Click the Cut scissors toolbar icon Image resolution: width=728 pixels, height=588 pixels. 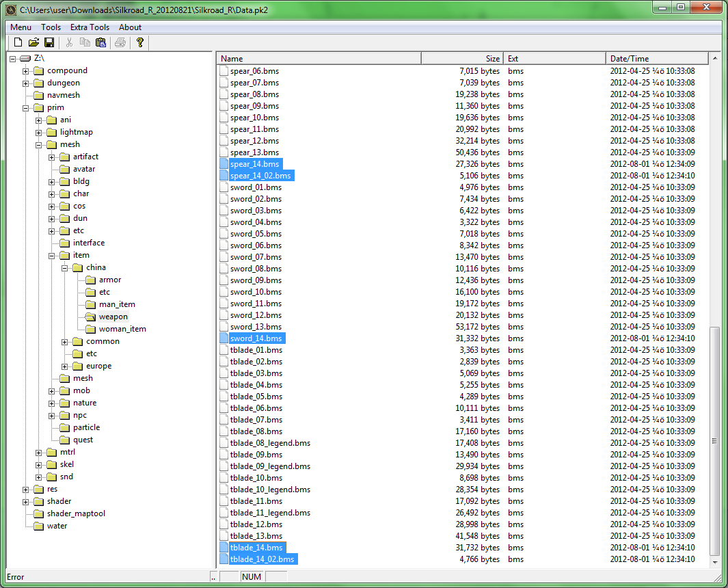point(69,42)
